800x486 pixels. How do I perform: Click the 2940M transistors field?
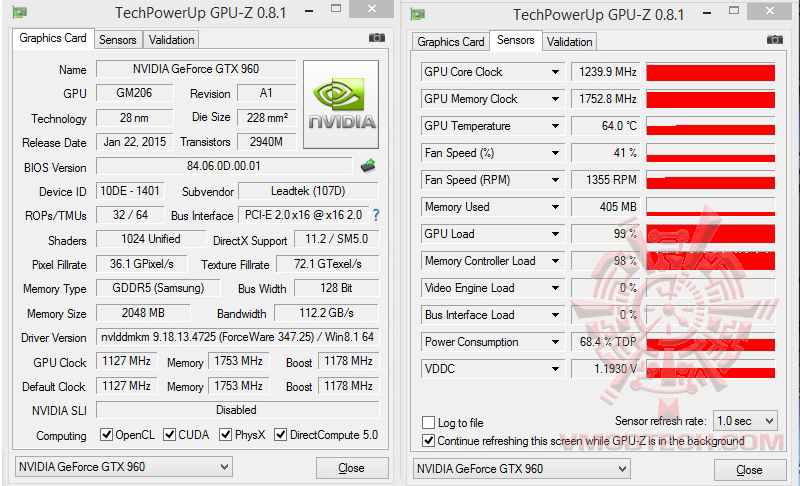point(266,142)
